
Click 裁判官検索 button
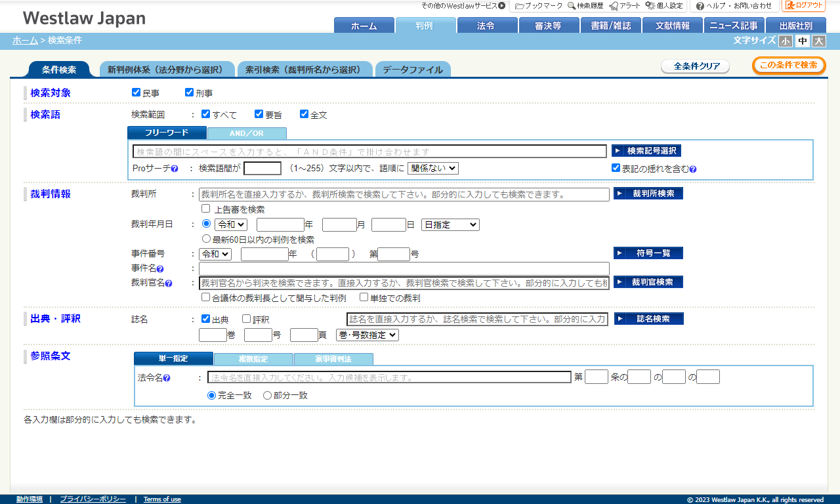click(648, 282)
